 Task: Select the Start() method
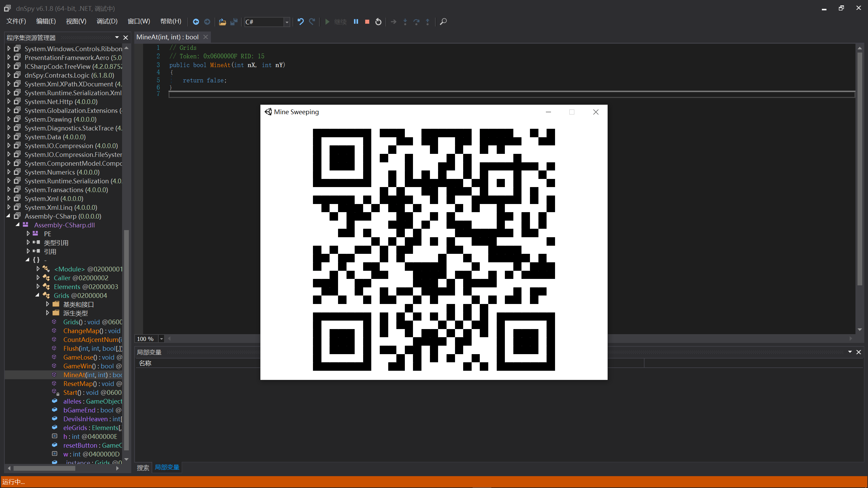tap(92, 392)
